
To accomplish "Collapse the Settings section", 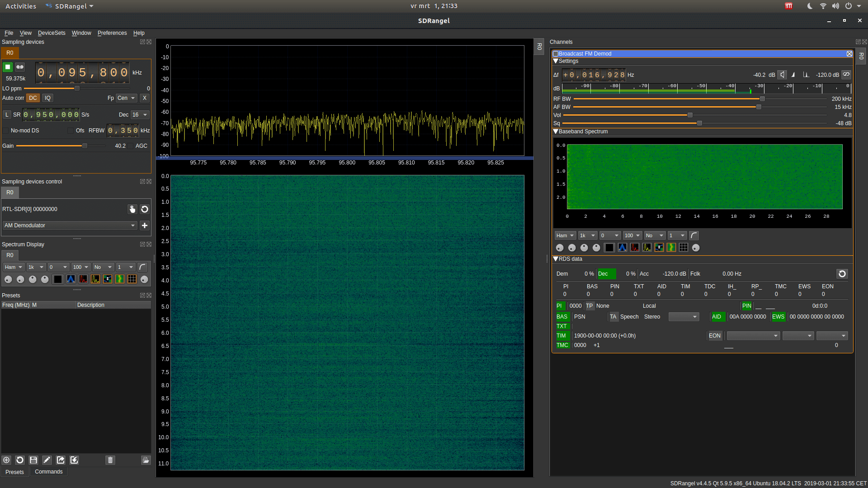I will click(x=556, y=61).
